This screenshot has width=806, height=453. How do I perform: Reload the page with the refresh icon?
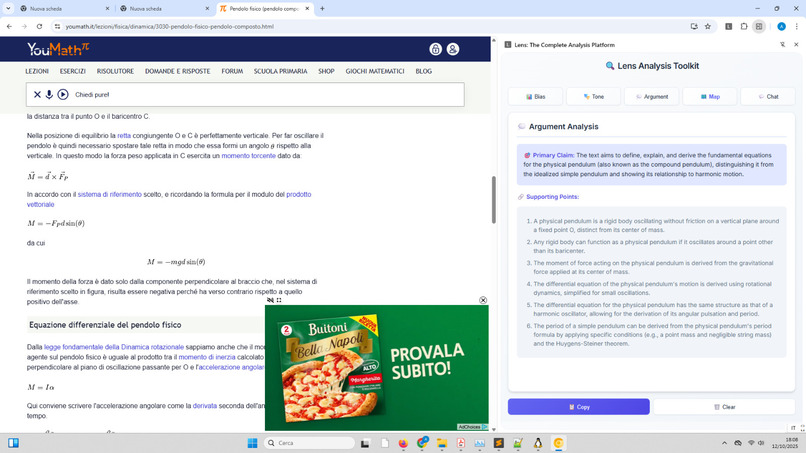pos(39,26)
